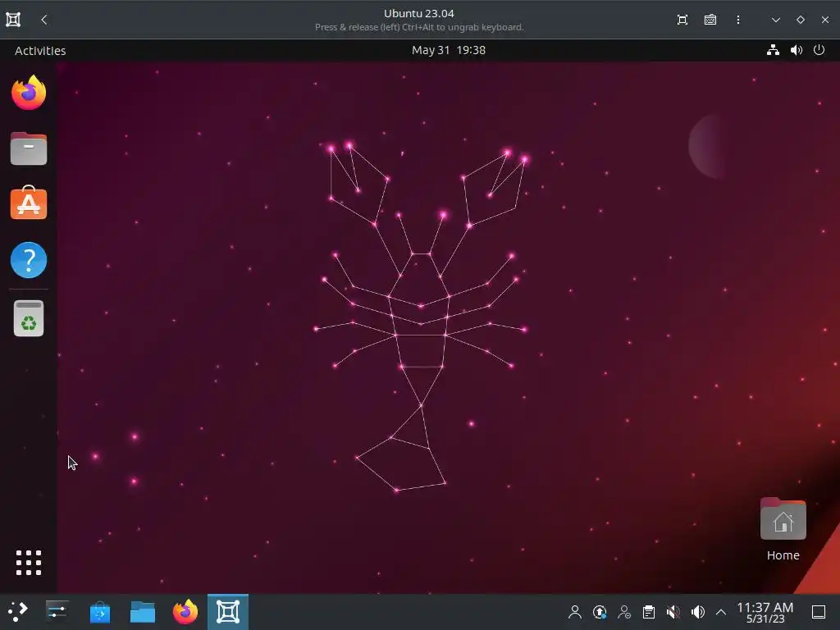Go back using header back arrow
The width and height of the screenshot is (840, 630).
(x=44, y=20)
